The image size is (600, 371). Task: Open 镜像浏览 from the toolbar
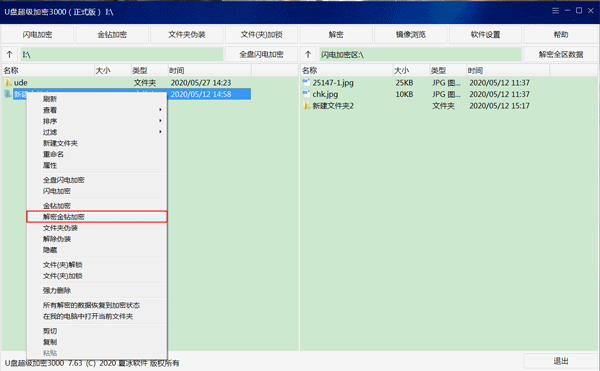[411, 34]
